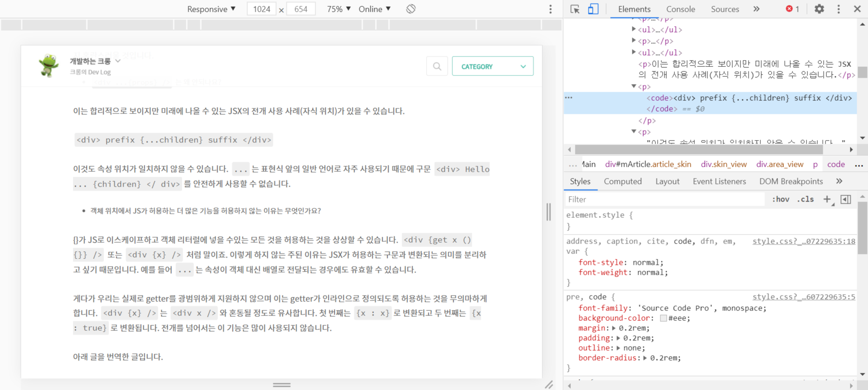
Task: Grab the viewport bottom resize handle
Action: click(281, 385)
